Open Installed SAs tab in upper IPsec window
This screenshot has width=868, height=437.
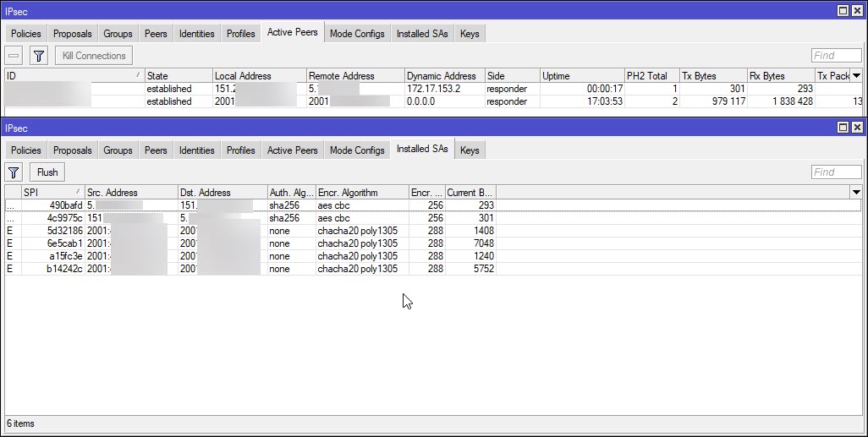422,34
